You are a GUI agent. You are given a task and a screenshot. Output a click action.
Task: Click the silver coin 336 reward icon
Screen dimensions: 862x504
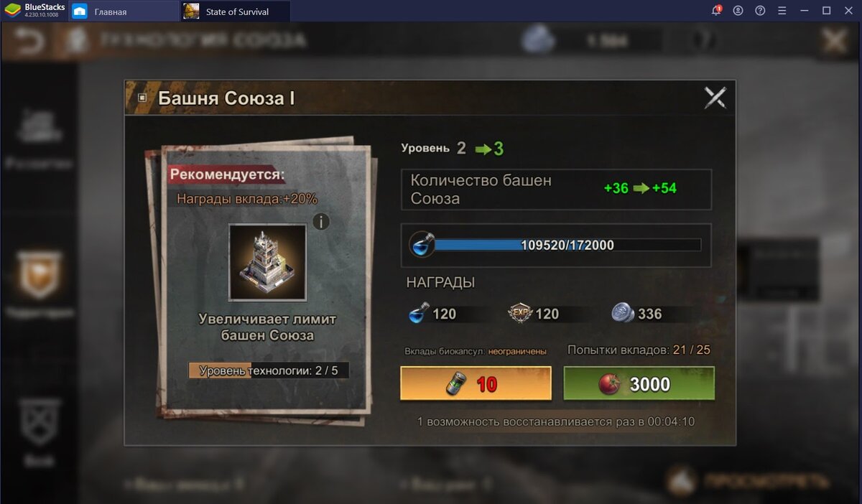(622, 313)
